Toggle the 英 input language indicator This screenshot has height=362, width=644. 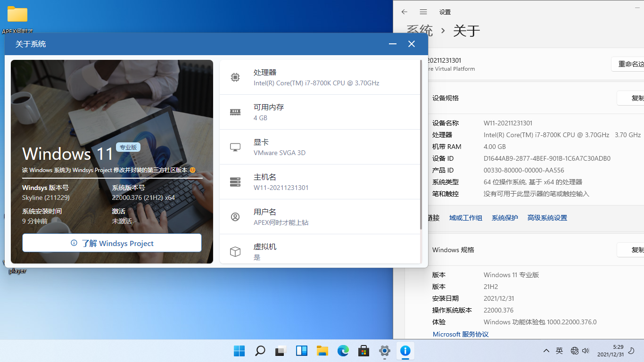[559, 351]
